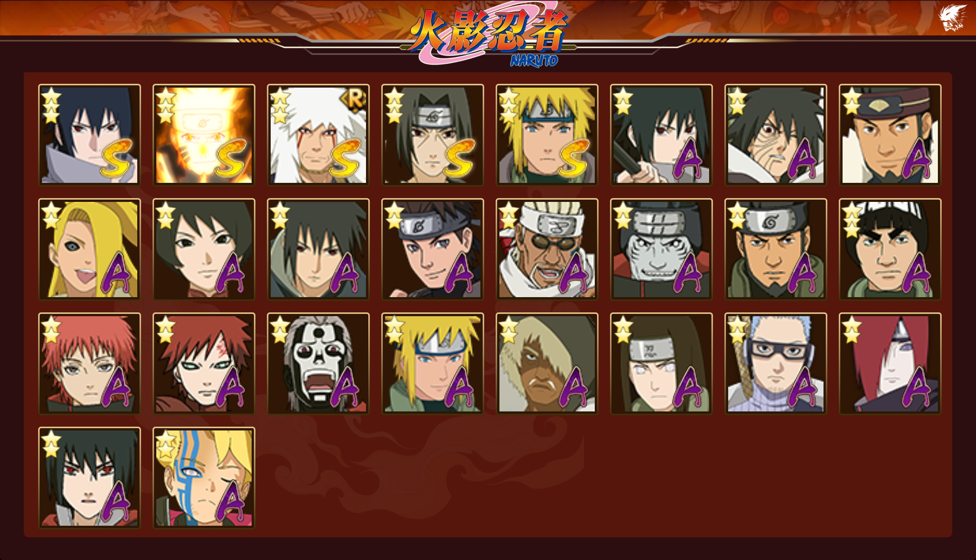Choose the white-masked open-mouth A-rank character
The height and width of the screenshot is (560, 976).
(x=318, y=363)
